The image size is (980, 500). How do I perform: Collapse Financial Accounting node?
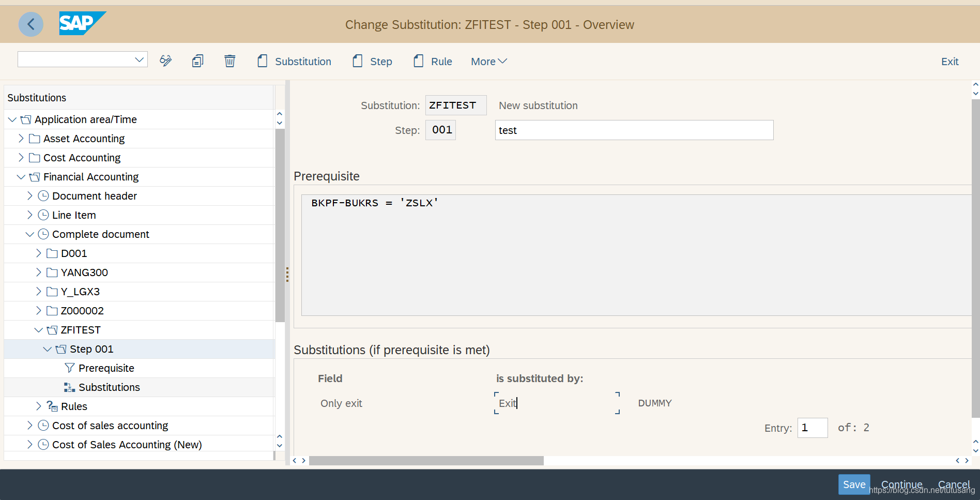coord(21,177)
